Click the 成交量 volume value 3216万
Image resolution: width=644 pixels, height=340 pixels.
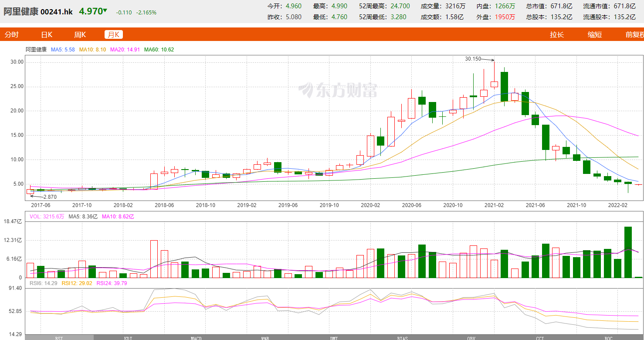[x=456, y=6]
